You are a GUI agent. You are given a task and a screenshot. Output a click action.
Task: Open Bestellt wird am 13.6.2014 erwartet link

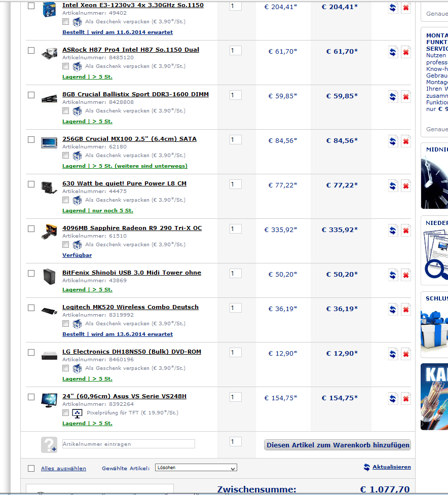pos(118,334)
